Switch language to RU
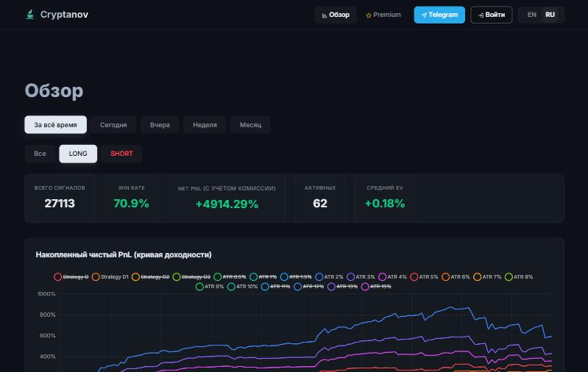 [550, 15]
